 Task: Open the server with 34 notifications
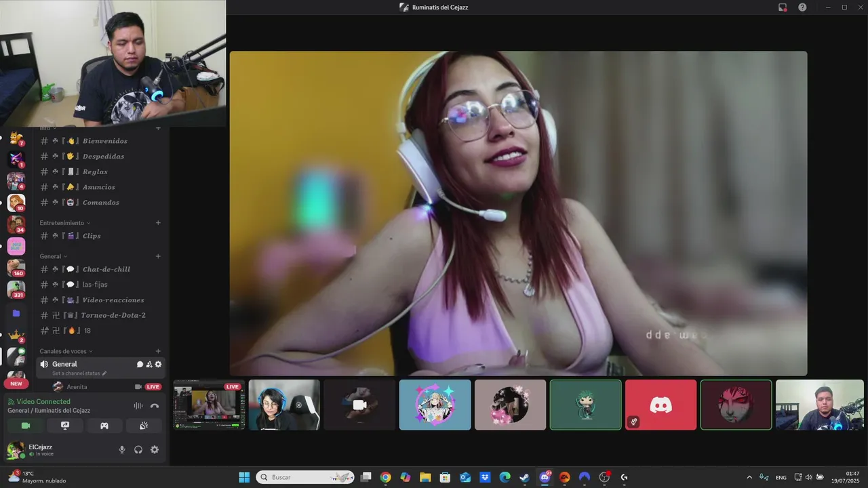(16, 224)
